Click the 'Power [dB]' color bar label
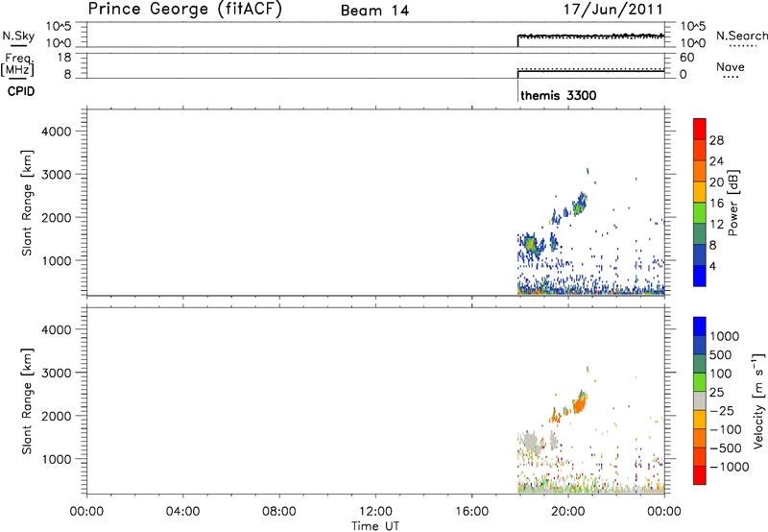 pyautogui.click(x=732, y=203)
